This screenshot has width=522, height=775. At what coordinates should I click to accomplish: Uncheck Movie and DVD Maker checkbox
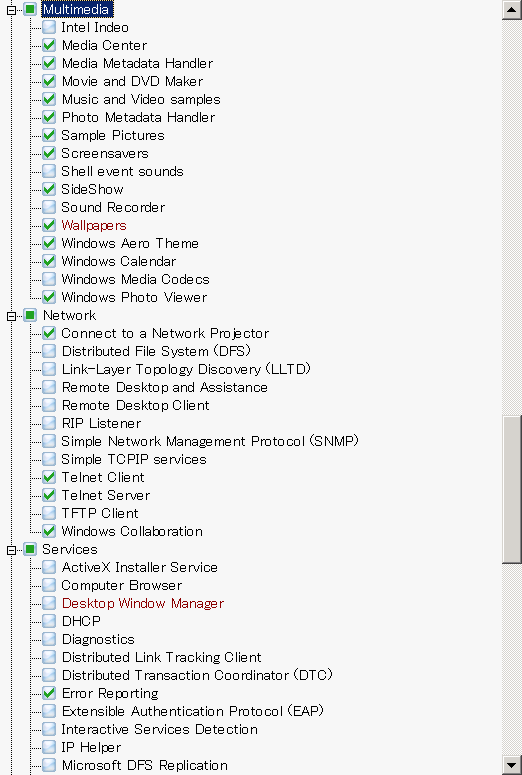(x=49, y=81)
